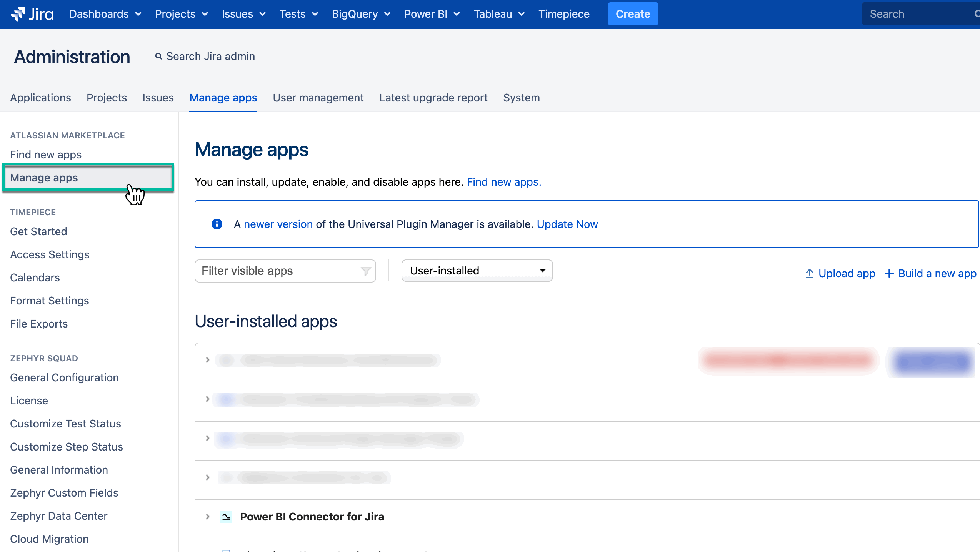This screenshot has height=552, width=980.
Task: Switch to the User management tab
Action: (318, 98)
